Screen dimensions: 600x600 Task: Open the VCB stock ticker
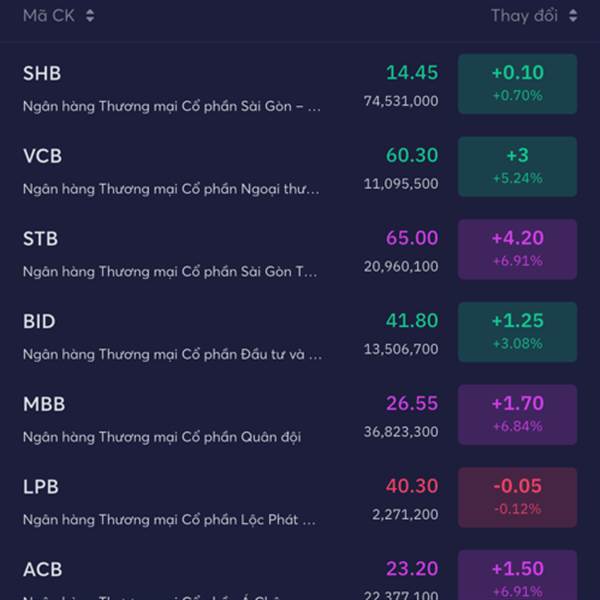(42, 156)
